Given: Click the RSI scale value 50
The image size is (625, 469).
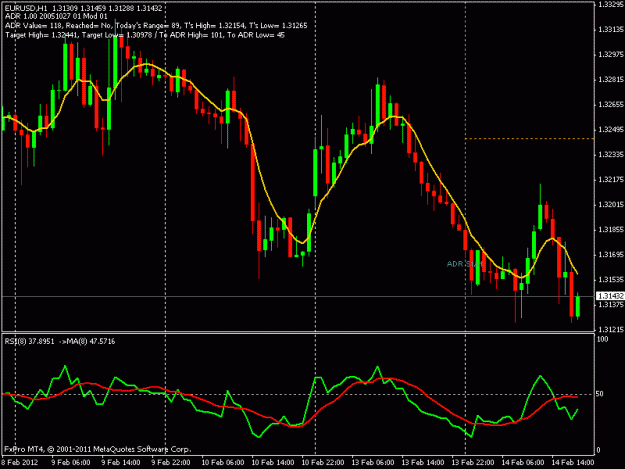Looking at the screenshot, I should tap(600, 394).
